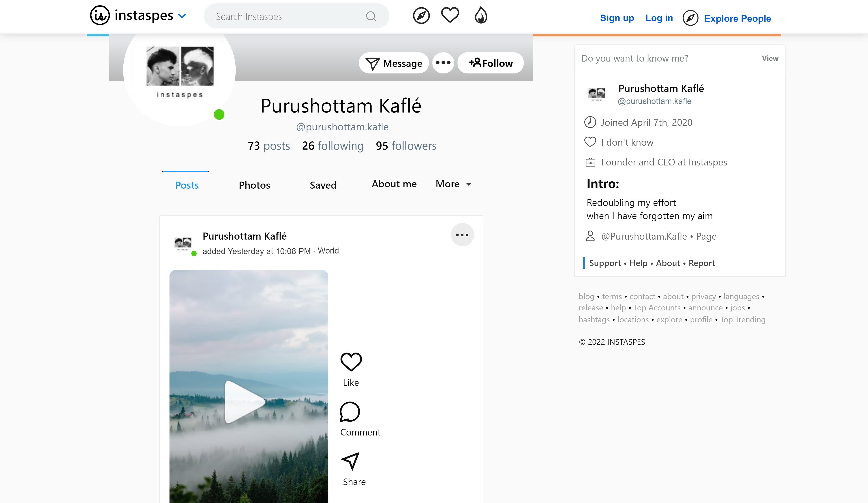Open the post's three-dot options menu
Image resolution: width=868 pixels, height=503 pixels.
click(x=462, y=235)
